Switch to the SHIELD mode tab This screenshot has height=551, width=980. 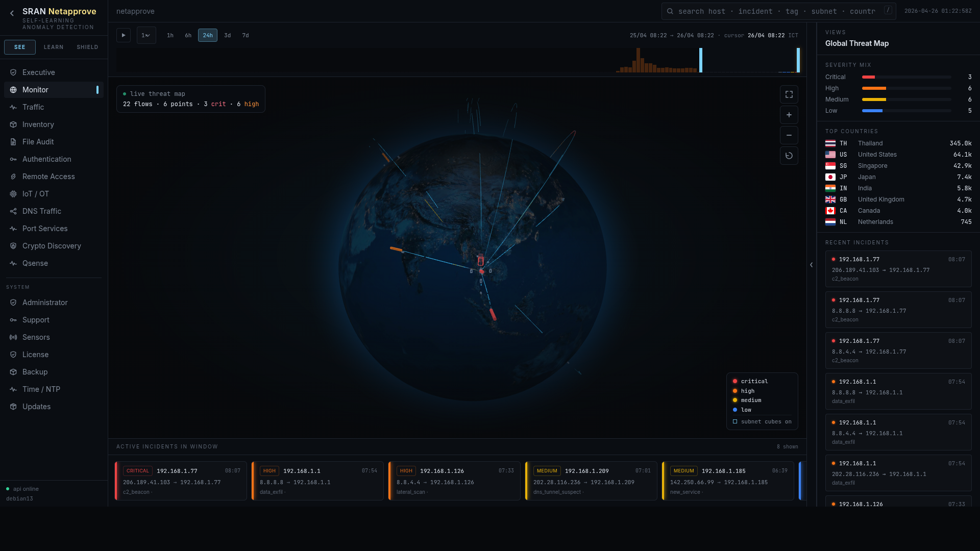point(87,47)
